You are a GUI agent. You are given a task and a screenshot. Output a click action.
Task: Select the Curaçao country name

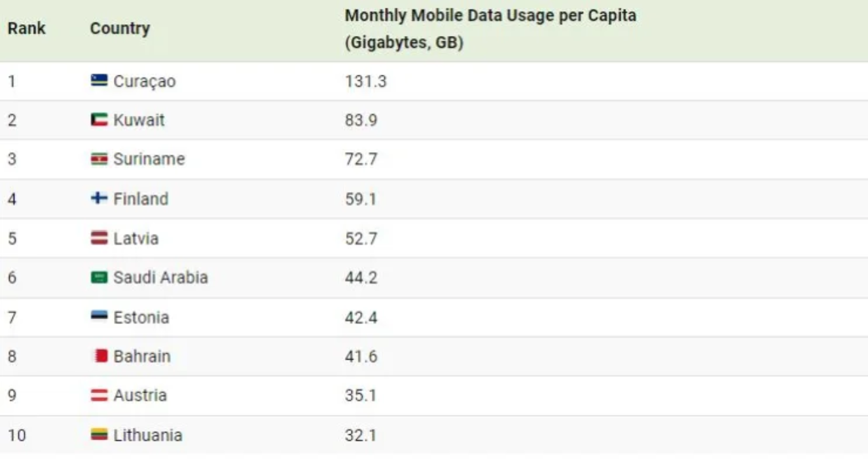(145, 81)
